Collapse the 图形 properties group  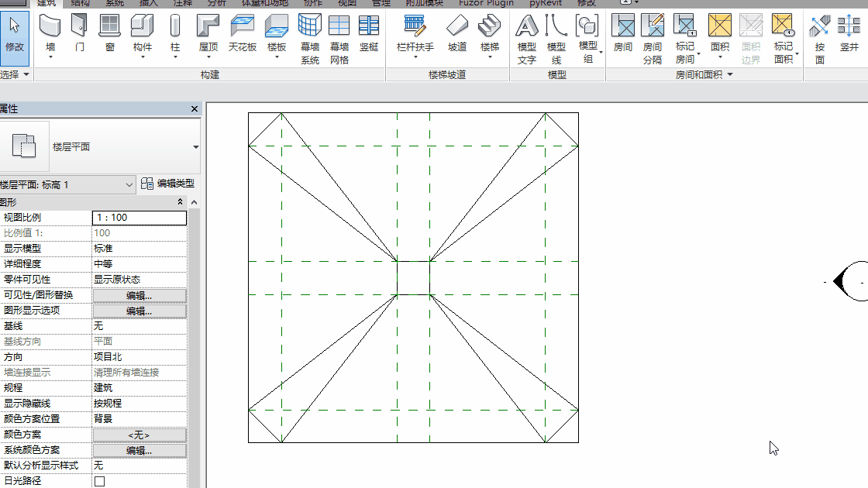click(180, 202)
